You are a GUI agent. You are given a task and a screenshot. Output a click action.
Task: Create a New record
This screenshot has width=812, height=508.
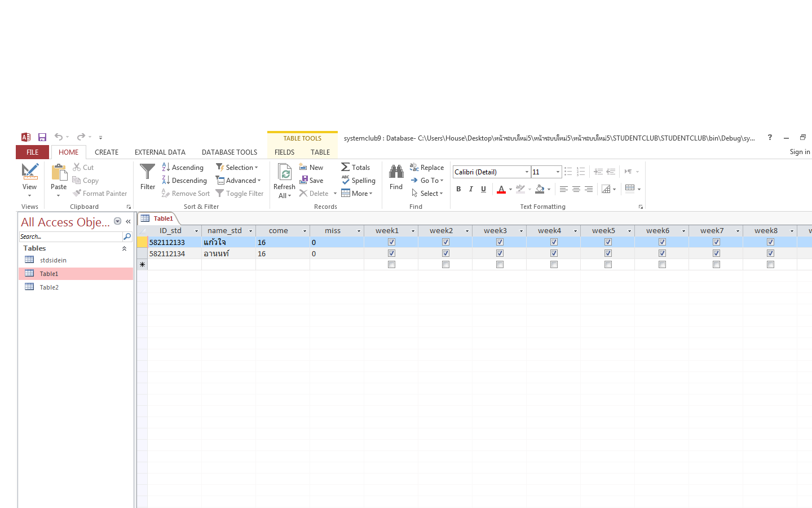pyautogui.click(x=311, y=168)
